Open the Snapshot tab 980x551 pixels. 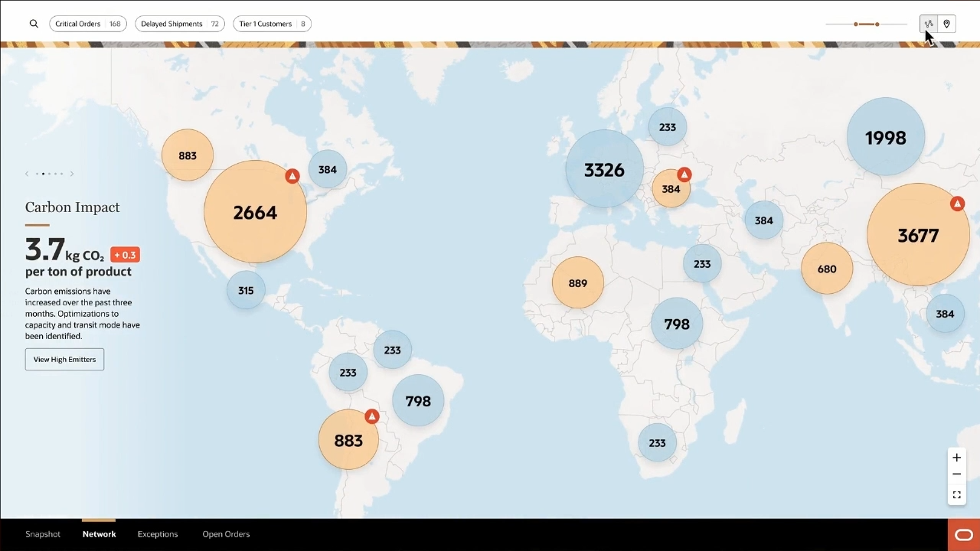[x=43, y=534]
